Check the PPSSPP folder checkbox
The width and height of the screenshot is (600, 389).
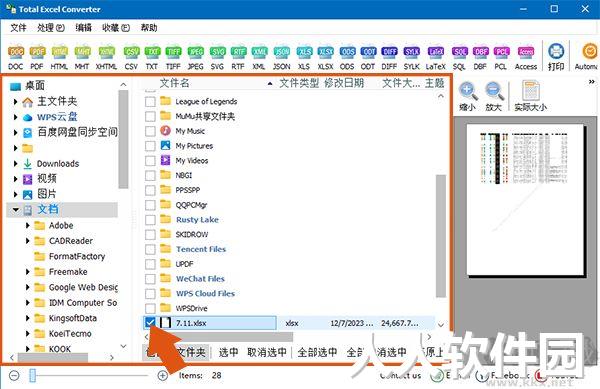click(x=150, y=190)
